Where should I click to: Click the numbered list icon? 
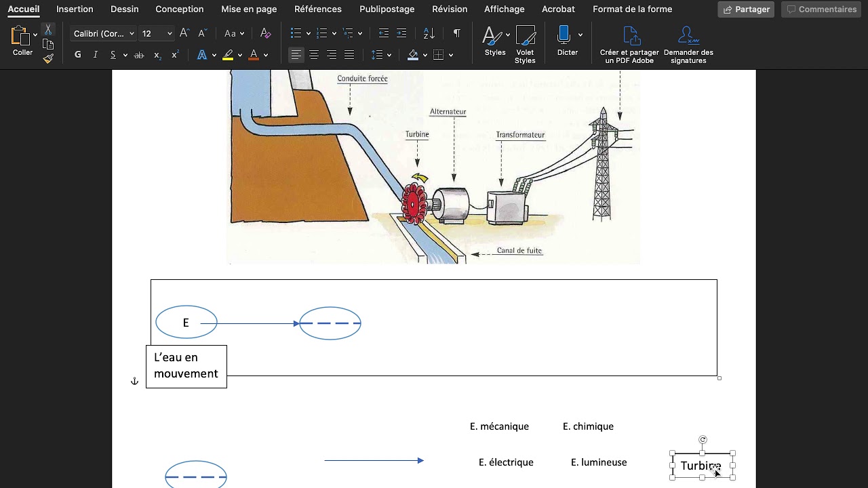point(322,33)
